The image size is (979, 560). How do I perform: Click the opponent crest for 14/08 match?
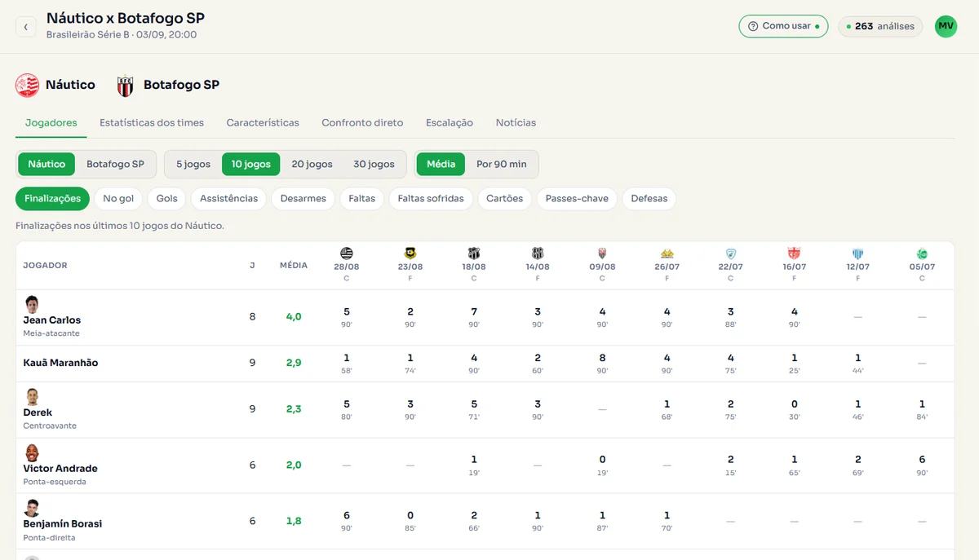tap(538, 254)
